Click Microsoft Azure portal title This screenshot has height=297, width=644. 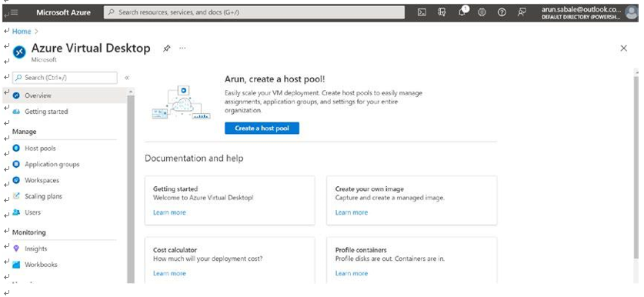(63, 12)
